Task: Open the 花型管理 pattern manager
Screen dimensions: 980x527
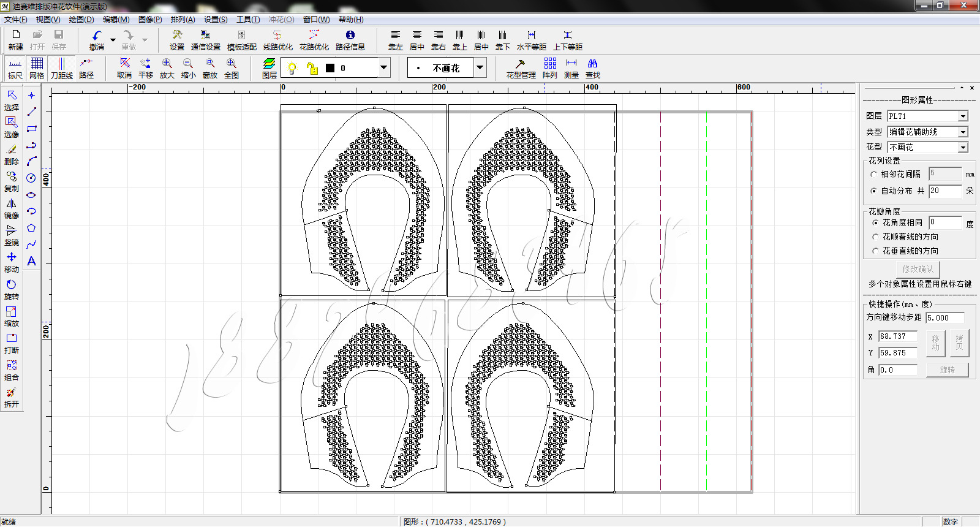Action: point(520,64)
